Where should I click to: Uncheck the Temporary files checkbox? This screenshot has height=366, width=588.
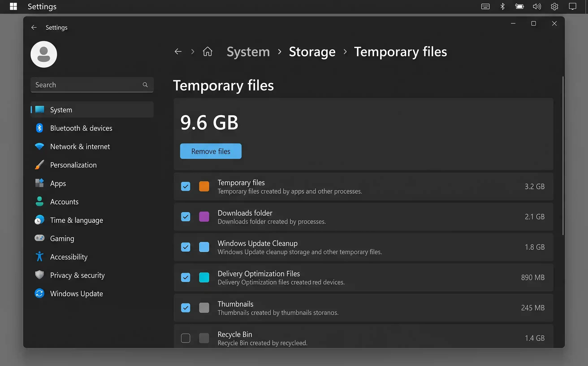coord(186,186)
